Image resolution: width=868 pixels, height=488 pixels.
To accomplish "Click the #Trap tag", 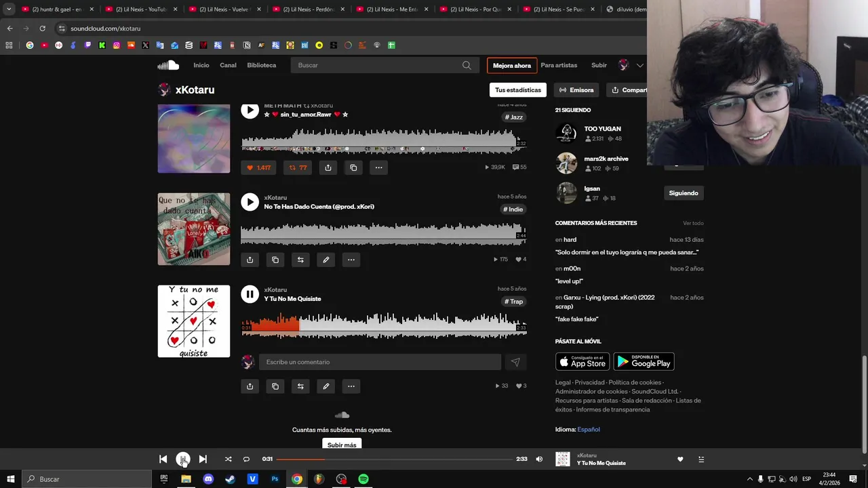I will click(514, 302).
